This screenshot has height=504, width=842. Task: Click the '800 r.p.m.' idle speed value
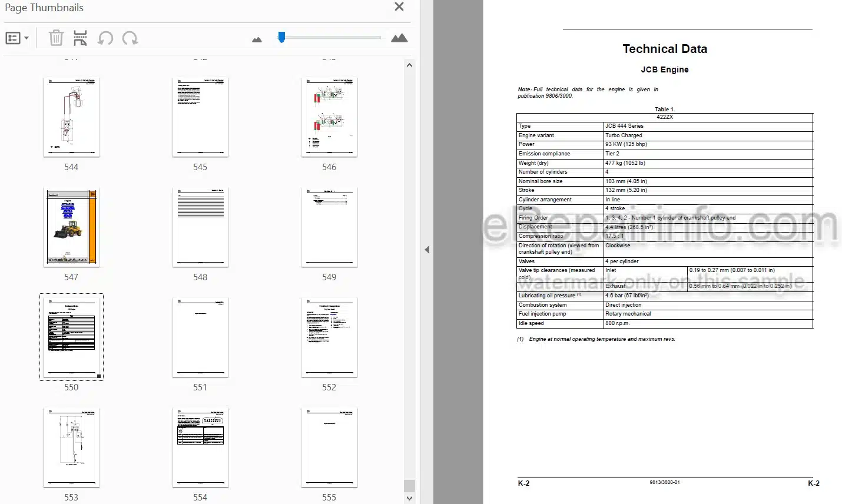tap(618, 323)
